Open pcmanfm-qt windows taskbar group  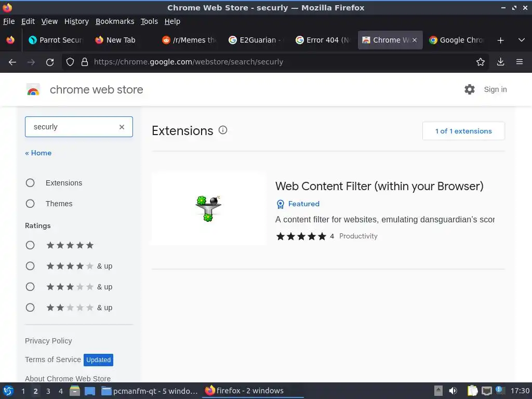(150, 391)
